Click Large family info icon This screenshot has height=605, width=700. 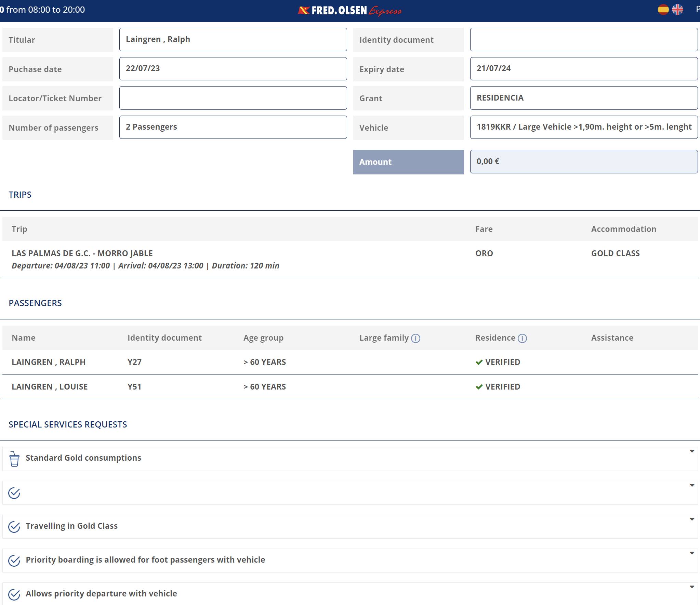click(415, 338)
